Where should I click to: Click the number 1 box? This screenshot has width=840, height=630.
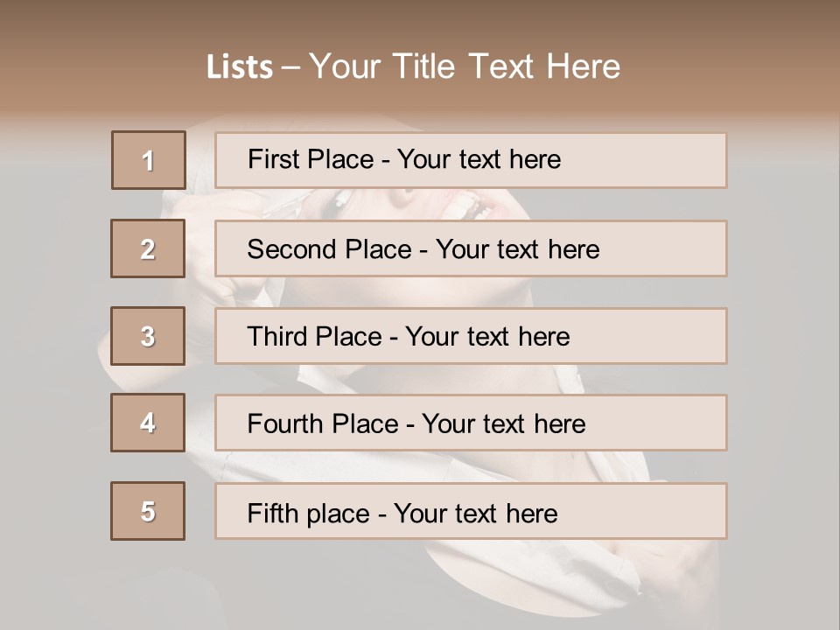coord(148,160)
